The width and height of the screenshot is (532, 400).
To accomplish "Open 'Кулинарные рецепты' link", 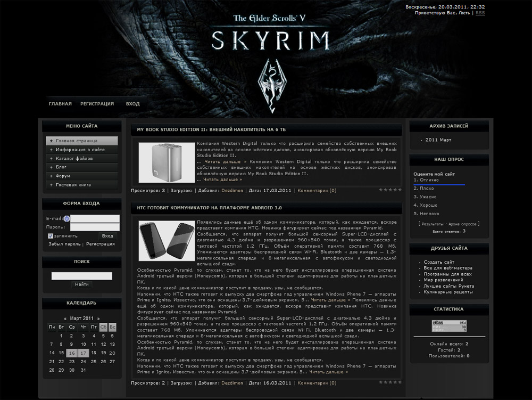I will pos(448,292).
